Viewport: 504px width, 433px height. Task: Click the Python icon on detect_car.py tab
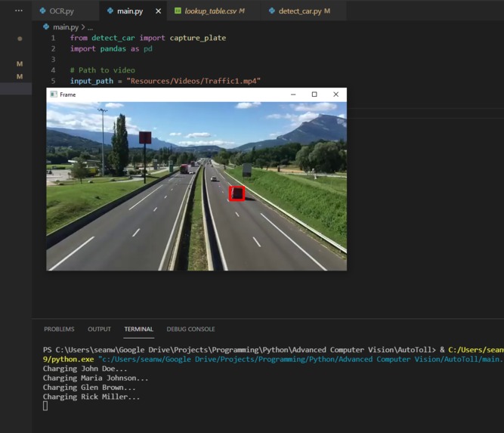(271, 11)
